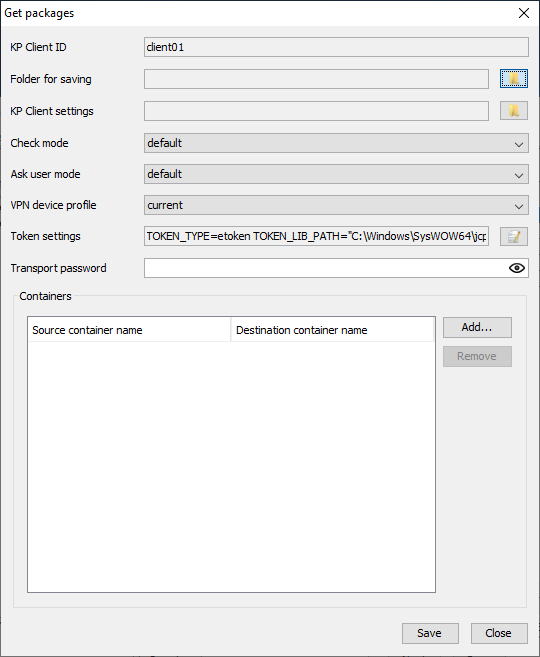Click the Remove container button
Screen dimensions: 540x657
pyautogui.click(x=477, y=357)
